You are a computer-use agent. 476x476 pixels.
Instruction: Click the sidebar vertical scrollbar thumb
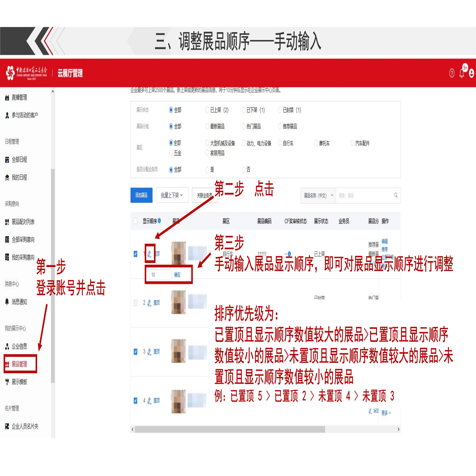pyautogui.click(x=53, y=276)
